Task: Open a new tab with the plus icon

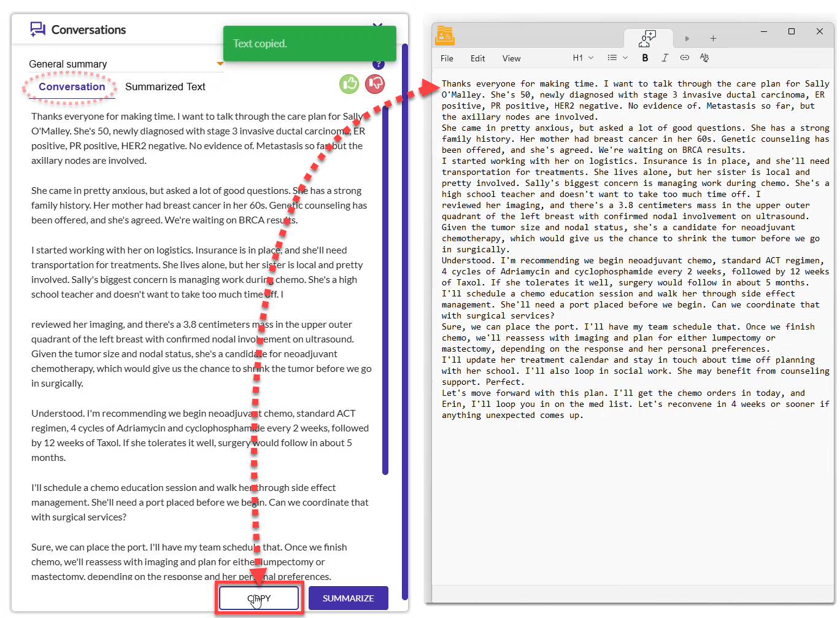Action: [713, 39]
